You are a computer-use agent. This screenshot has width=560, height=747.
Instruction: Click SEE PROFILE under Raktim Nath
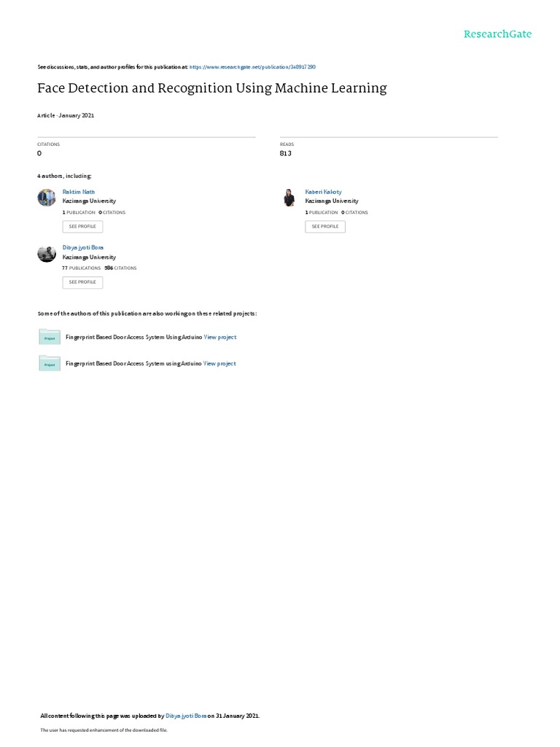tap(82, 227)
